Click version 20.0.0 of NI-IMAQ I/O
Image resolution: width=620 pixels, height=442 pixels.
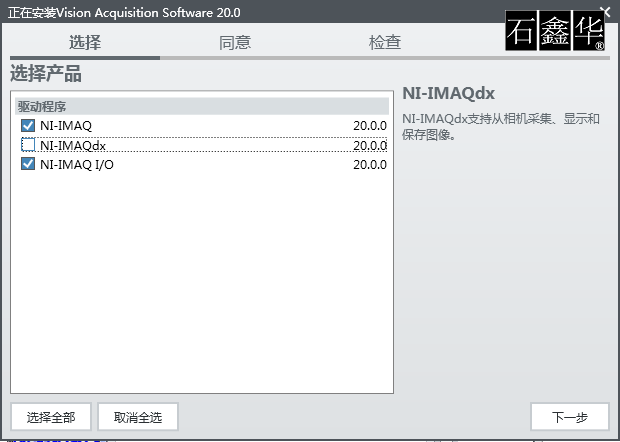pyautogui.click(x=370, y=164)
